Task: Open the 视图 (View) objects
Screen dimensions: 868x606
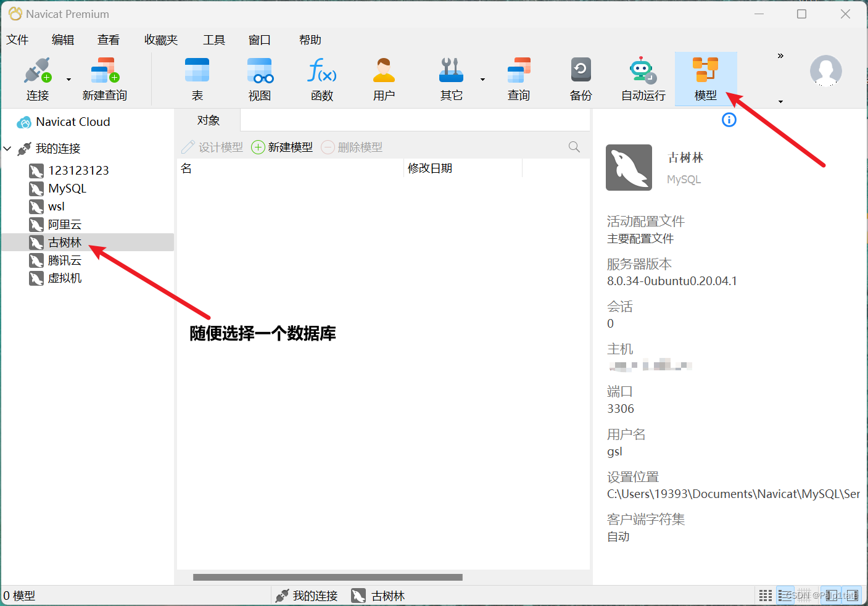Action: tap(260, 79)
